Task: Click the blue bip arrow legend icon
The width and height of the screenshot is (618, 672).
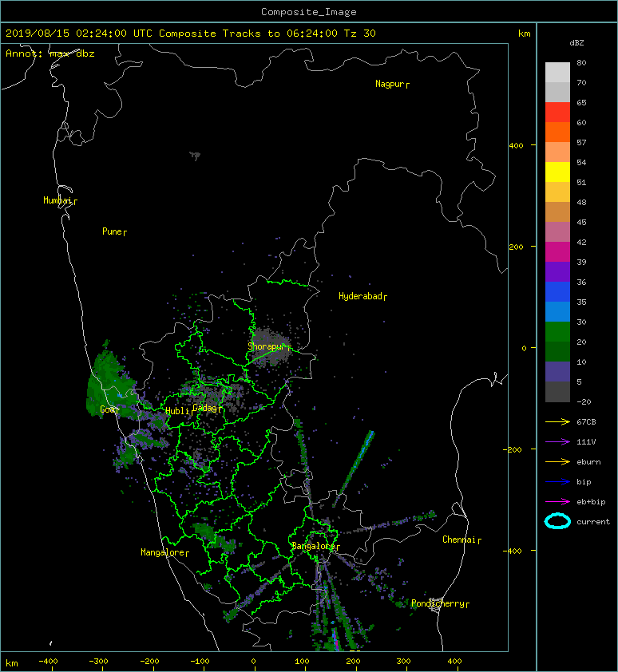Action: point(557,482)
